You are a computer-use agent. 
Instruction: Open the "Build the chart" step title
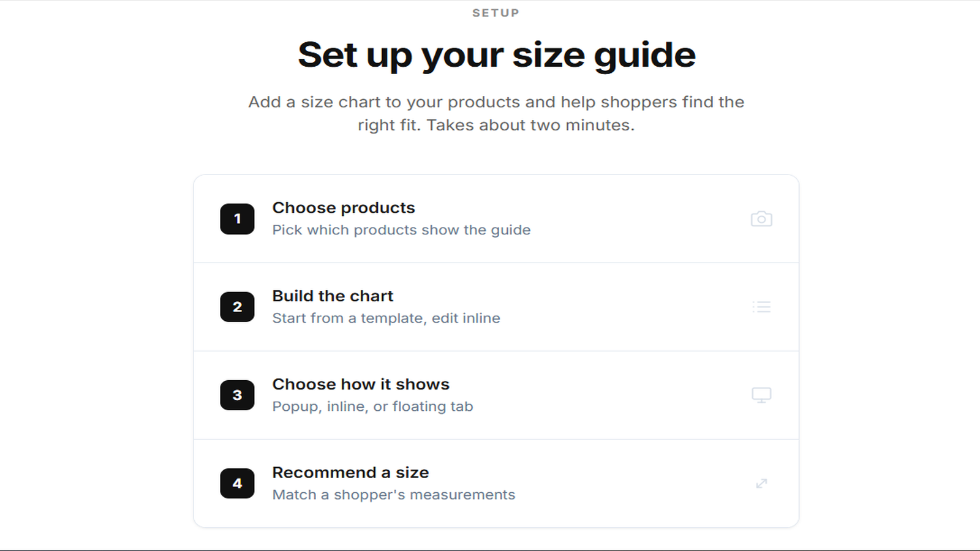333,296
